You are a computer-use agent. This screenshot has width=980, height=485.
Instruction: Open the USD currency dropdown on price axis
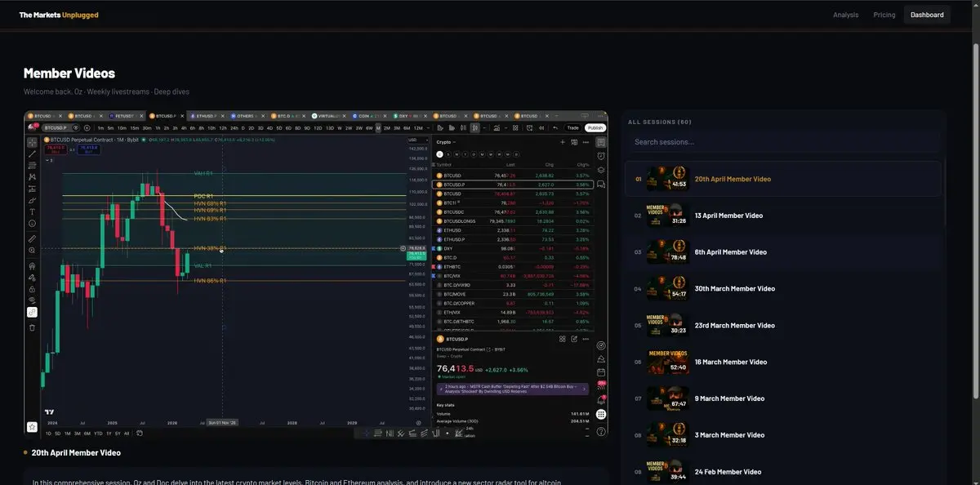(x=413, y=140)
